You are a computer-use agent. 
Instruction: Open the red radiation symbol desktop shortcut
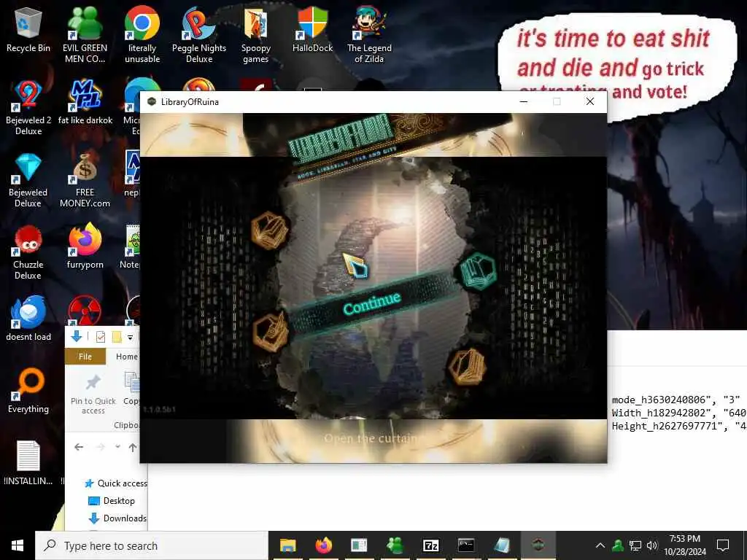coord(85,310)
